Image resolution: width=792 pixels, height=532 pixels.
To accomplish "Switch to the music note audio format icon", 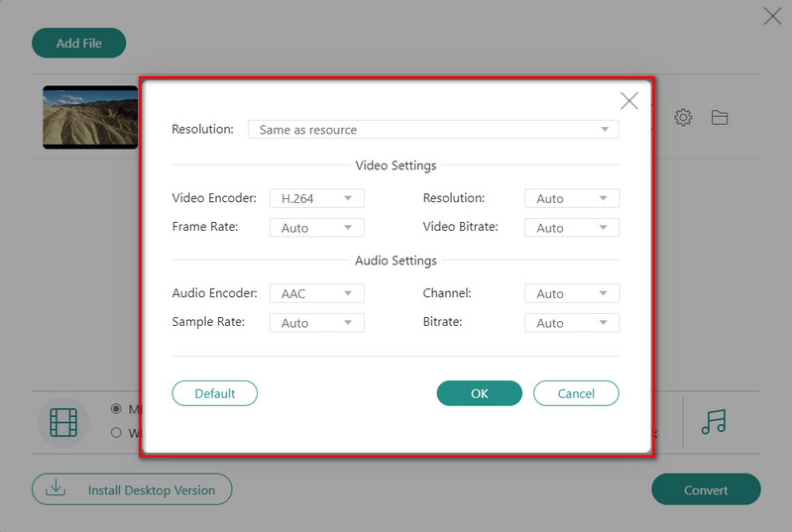I will pyautogui.click(x=713, y=423).
